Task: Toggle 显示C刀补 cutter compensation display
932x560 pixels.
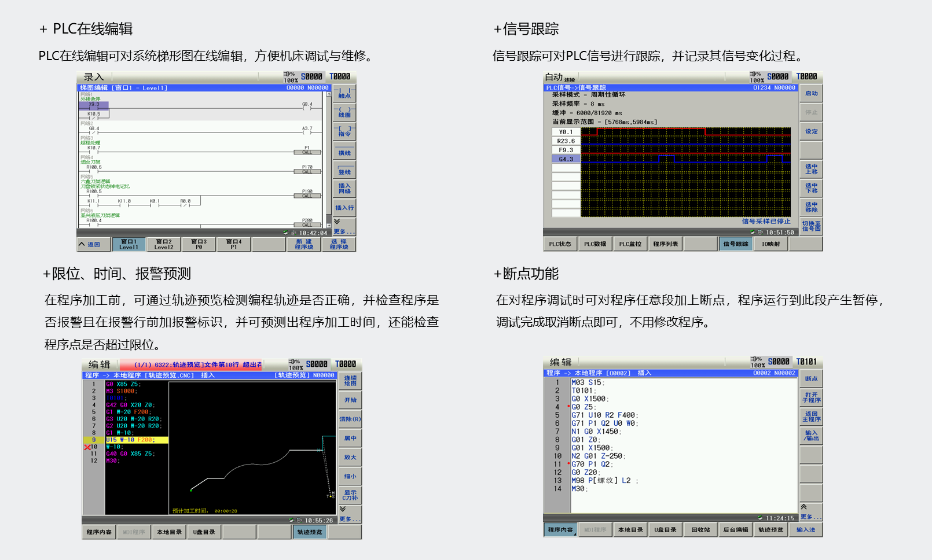Action: click(350, 495)
